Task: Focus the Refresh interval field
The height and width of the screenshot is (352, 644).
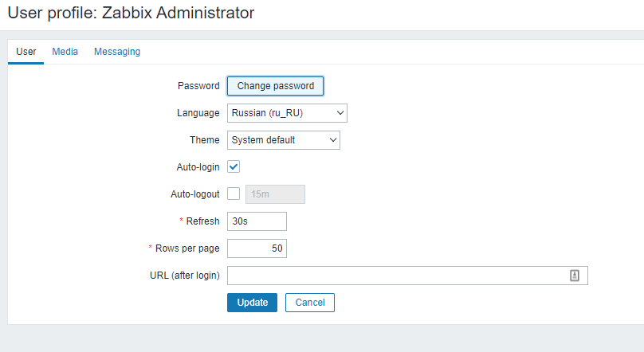Action: tap(256, 221)
